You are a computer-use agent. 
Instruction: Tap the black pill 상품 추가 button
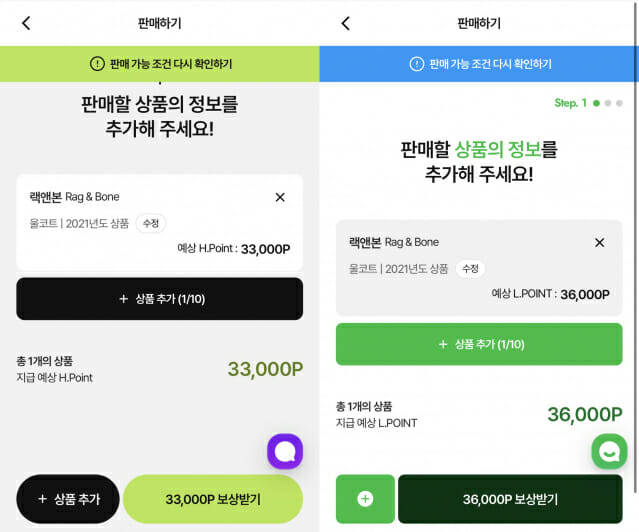point(68,499)
